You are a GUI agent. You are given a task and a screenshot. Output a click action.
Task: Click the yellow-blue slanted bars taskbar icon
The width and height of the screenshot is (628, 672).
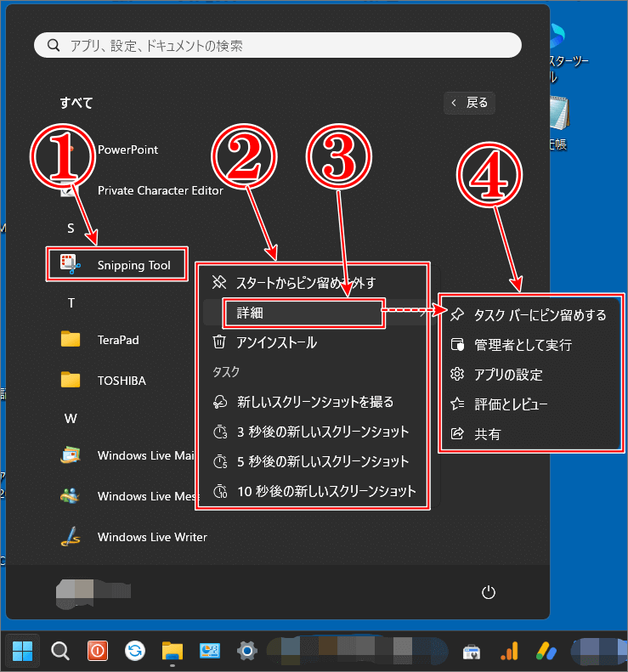tap(546, 651)
